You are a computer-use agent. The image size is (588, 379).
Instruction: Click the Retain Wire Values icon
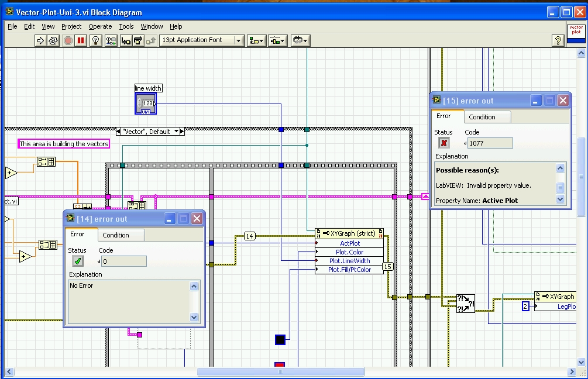click(111, 40)
